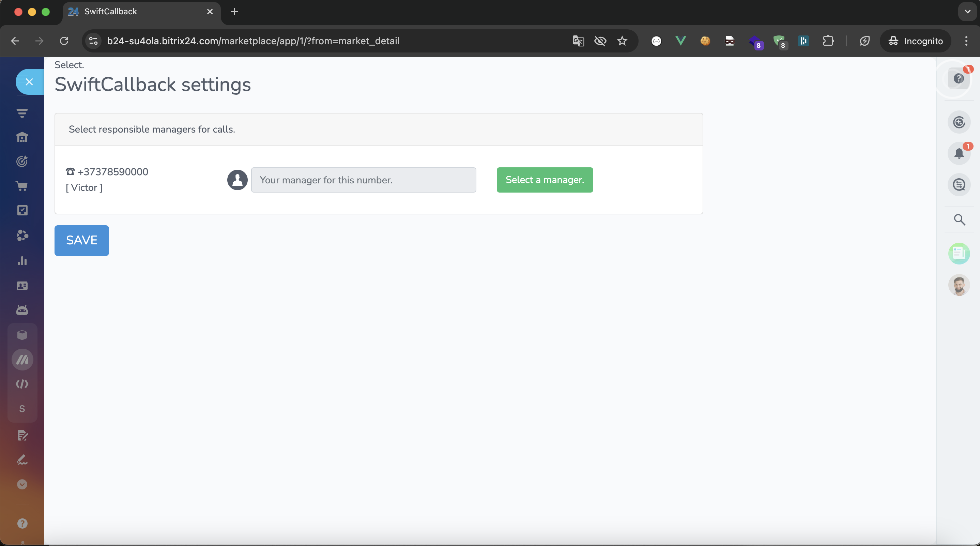Viewport: 980px width, 546px height.
Task: Click the help question mark widget
Action: tap(958, 79)
